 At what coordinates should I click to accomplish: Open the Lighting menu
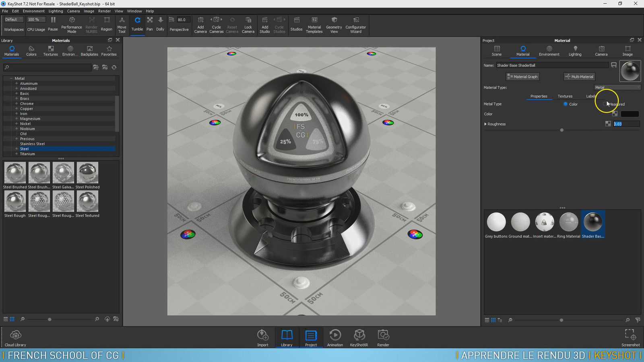pos(56,11)
